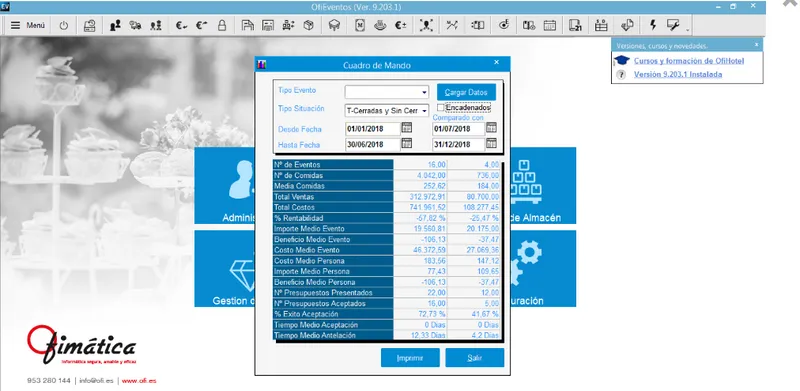Open the backup drive with clock icon
Image resolution: width=800 pixels, height=391 pixels.
pyautogui.click(x=89, y=25)
